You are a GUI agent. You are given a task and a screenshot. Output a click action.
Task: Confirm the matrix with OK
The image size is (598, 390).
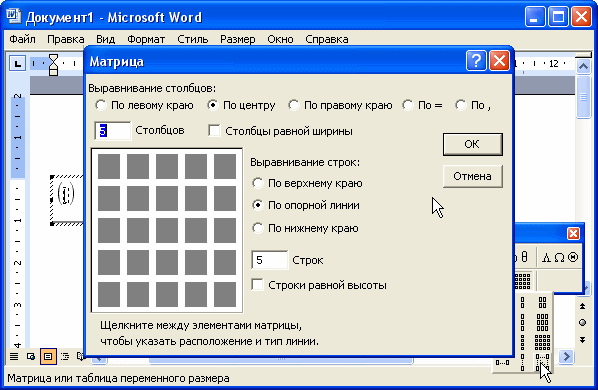pyautogui.click(x=473, y=144)
